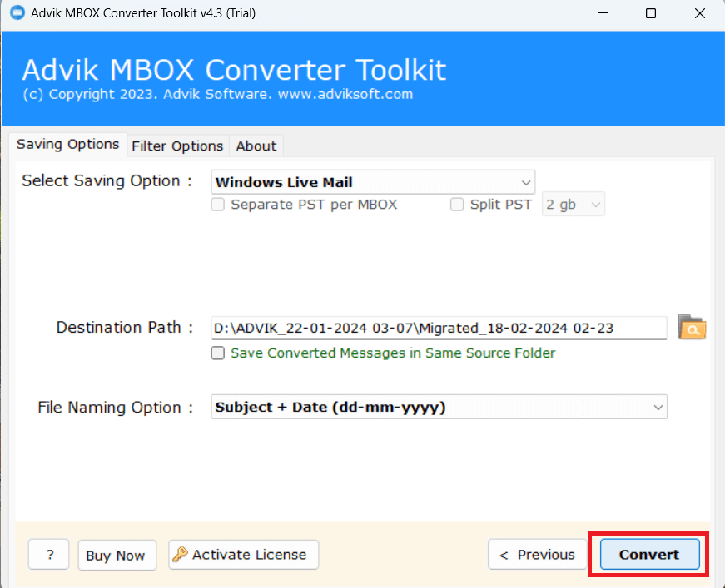Go to the About tab
The width and height of the screenshot is (725, 588).
click(256, 146)
